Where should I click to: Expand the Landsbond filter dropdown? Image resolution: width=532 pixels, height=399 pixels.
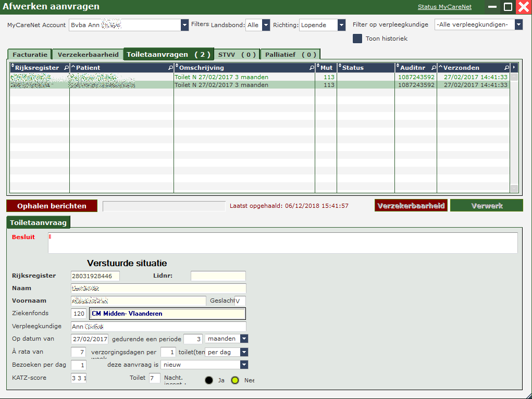266,25
